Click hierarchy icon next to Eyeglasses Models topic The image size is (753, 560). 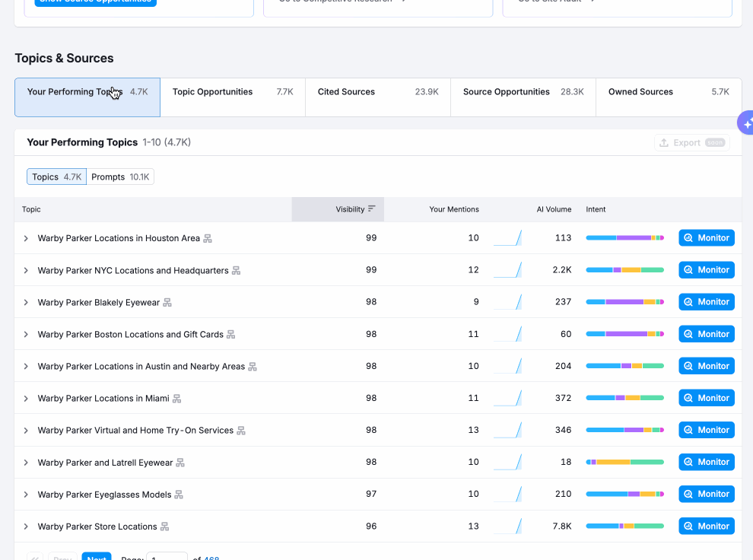tap(179, 495)
